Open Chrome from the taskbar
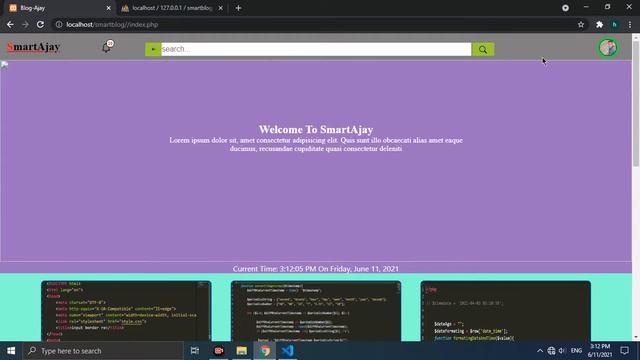Screen dimensions: 640x360 pos(265,351)
